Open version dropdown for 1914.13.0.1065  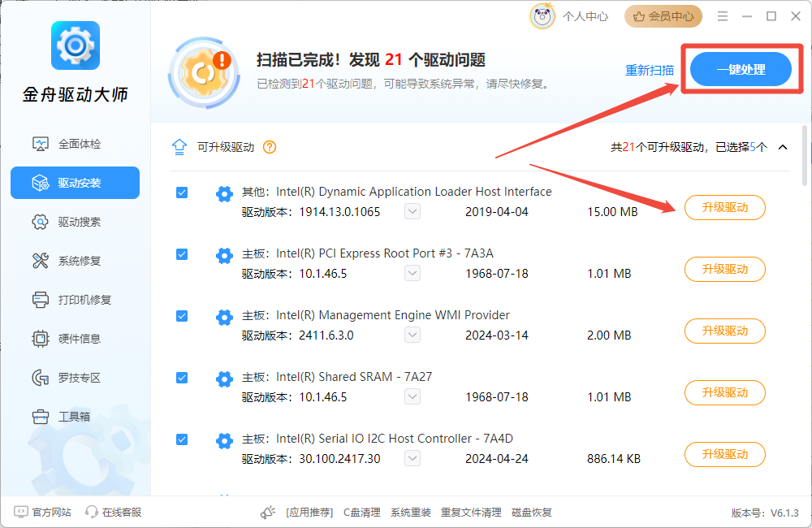[x=412, y=211]
